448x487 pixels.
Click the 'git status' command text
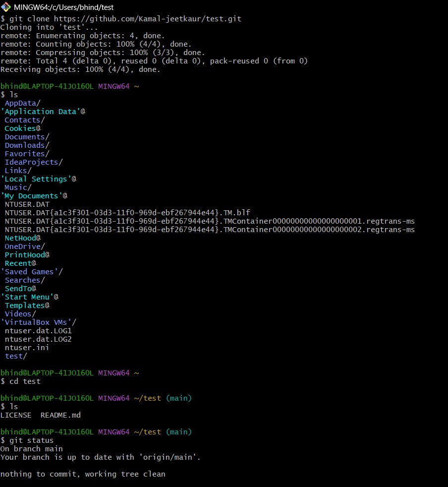31,440
